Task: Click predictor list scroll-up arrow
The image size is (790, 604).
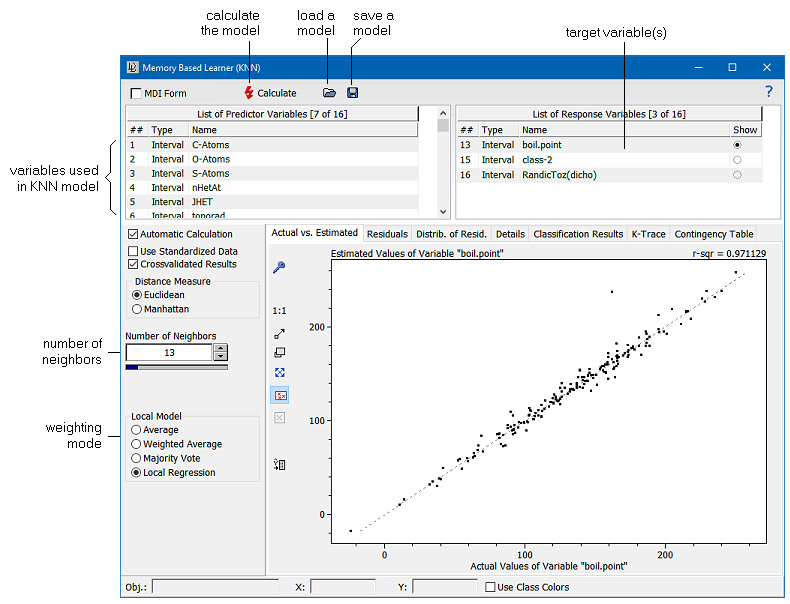Action: click(x=443, y=113)
